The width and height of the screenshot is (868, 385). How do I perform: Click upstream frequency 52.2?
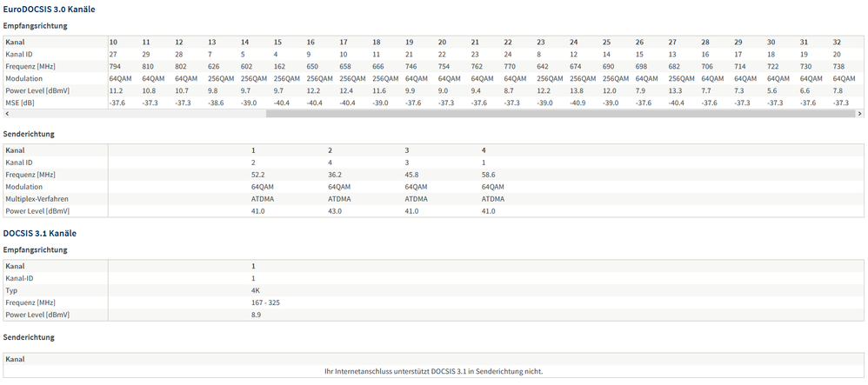pyautogui.click(x=257, y=175)
